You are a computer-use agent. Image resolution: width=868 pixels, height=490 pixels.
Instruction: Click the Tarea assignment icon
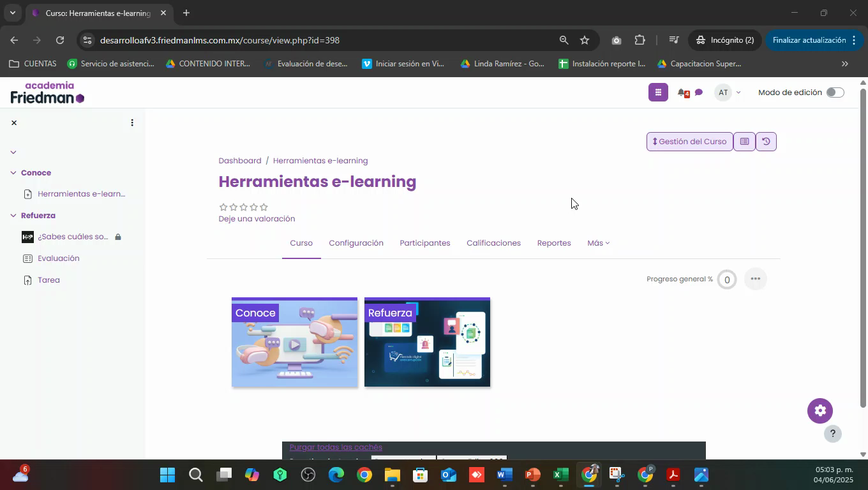click(x=27, y=280)
